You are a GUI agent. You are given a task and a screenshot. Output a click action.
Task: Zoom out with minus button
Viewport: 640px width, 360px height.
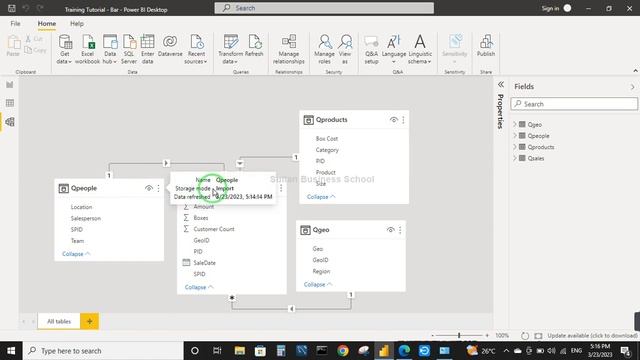pos(433,336)
